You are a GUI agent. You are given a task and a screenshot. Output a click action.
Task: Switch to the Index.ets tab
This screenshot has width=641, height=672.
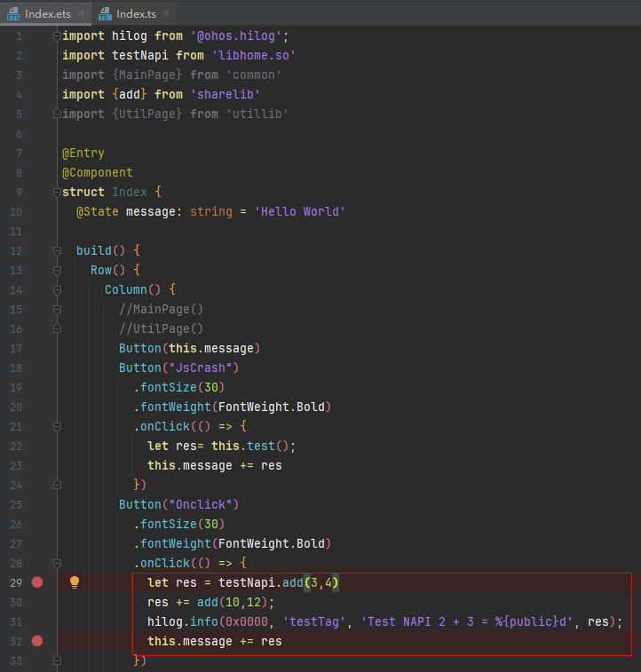pos(48,14)
